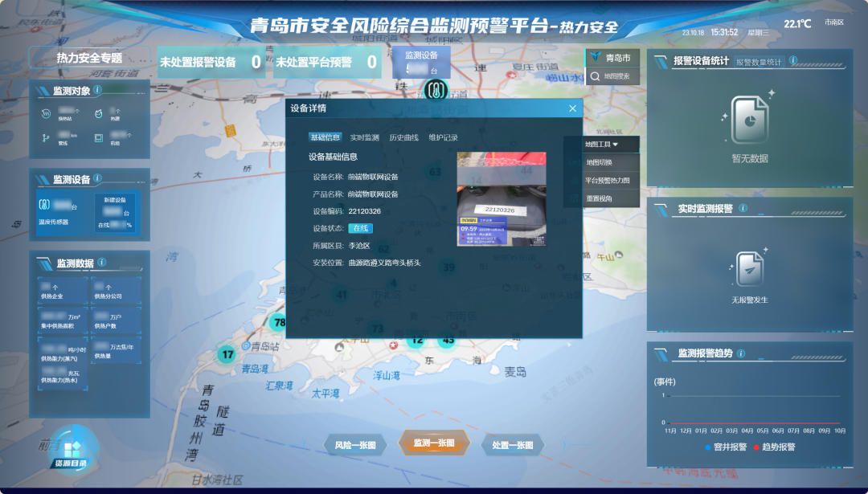The image size is (868, 494).
Task: Click the 监测对象 info icon
Action: pyautogui.click(x=98, y=91)
